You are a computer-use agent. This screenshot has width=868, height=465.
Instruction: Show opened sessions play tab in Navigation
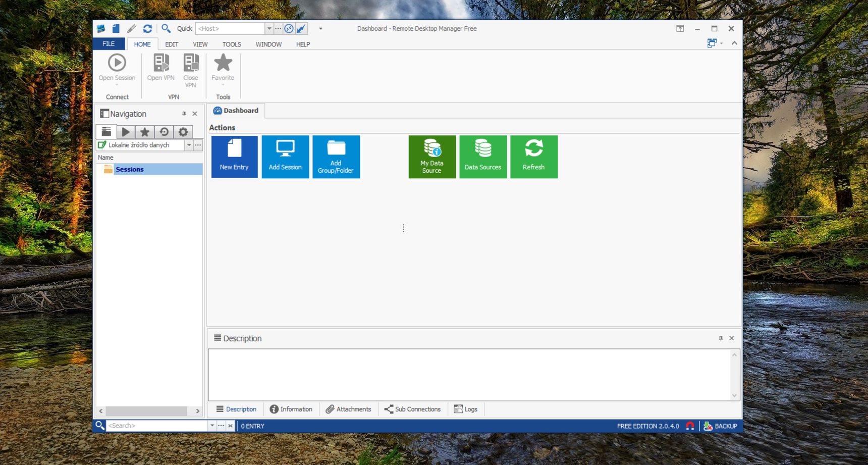tap(126, 132)
